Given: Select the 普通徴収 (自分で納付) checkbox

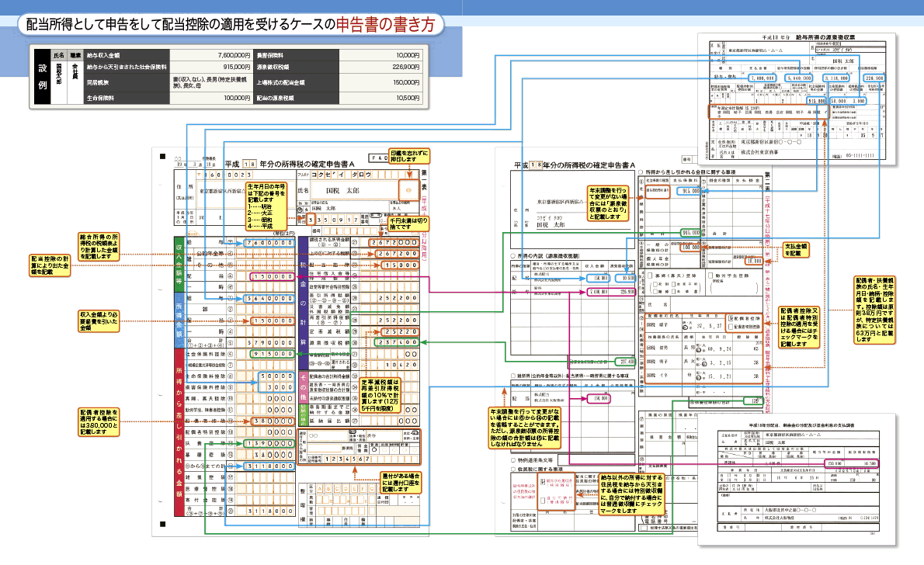Looking at the screenshot, I should 543,501.
